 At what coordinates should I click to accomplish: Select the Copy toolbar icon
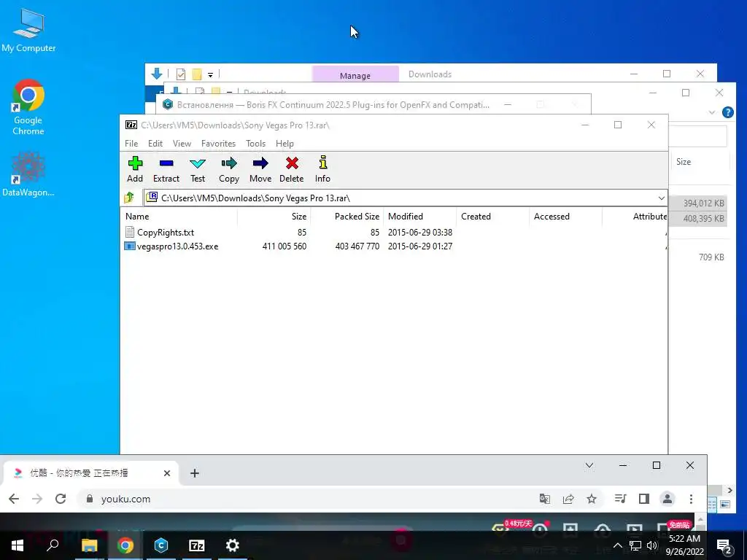click(x=228, y=169)
